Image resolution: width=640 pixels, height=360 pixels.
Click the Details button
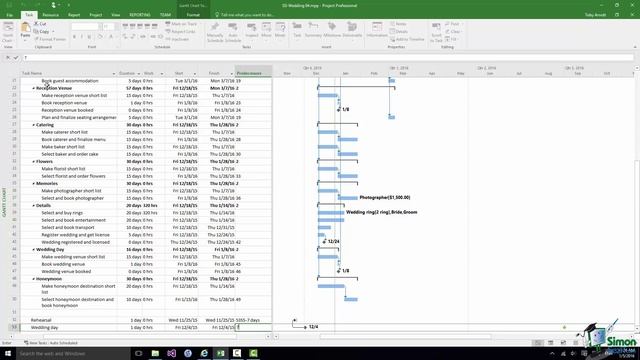pyautogui.click(x=399, y=31)
